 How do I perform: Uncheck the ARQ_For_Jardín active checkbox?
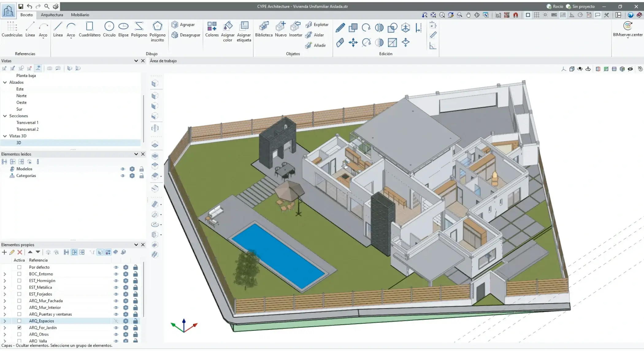pos(19,328)
